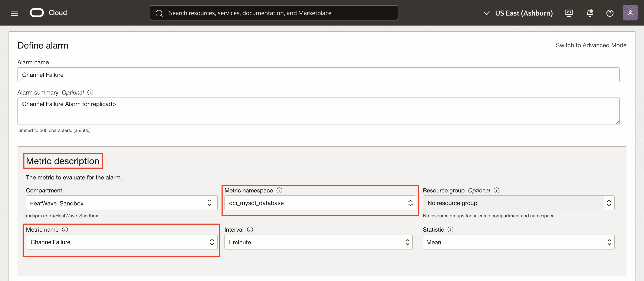Click the Resource group info icon
644x281 pixels.
tap(496, 190)
